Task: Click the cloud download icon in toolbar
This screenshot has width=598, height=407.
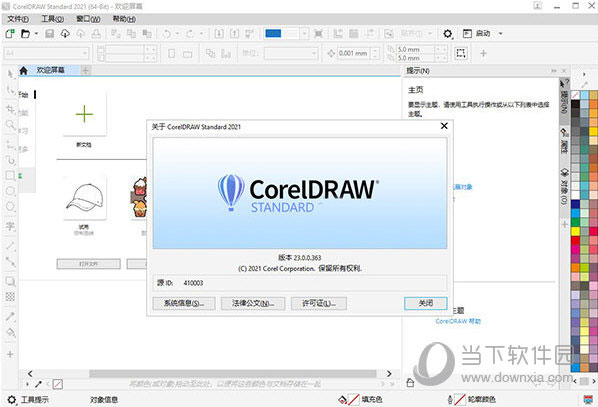Action: point(65,34)
